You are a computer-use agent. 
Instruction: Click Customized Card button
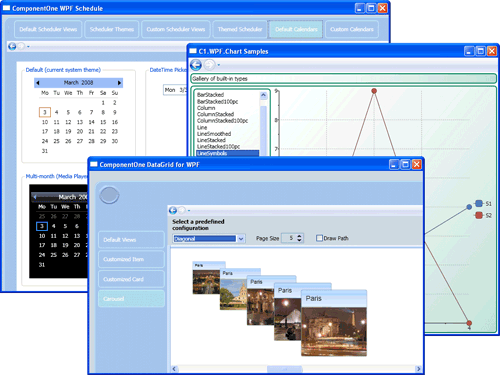click(x=131, y=279)
